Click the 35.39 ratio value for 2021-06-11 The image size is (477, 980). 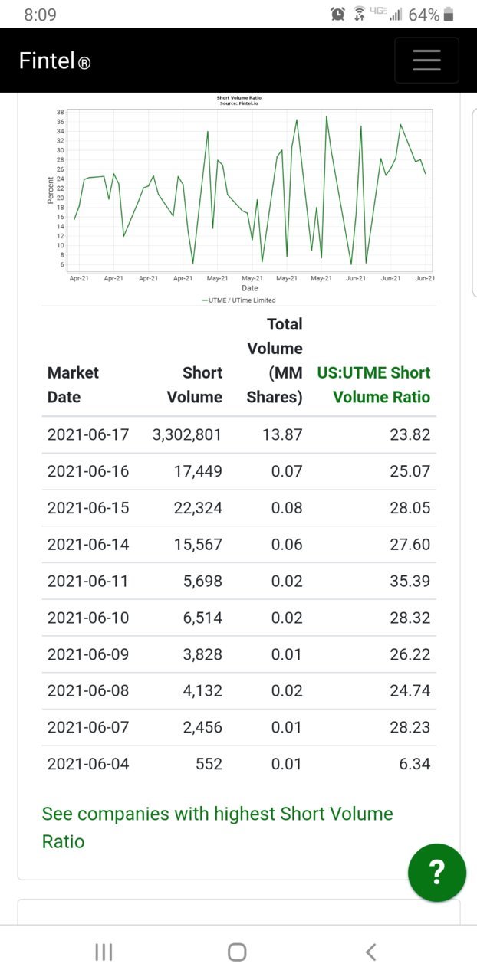coord(410,581)
